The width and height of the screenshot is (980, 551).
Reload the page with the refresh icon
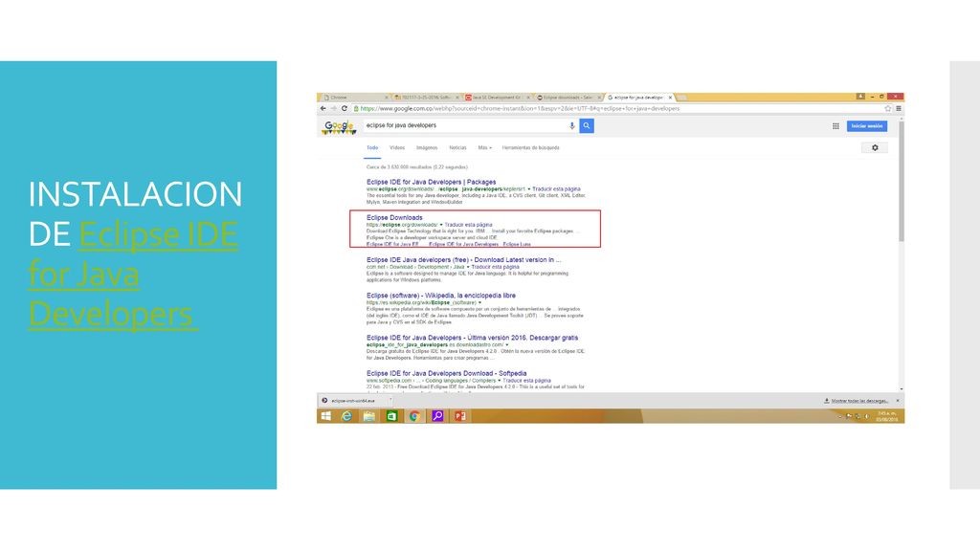pos(344,109)
